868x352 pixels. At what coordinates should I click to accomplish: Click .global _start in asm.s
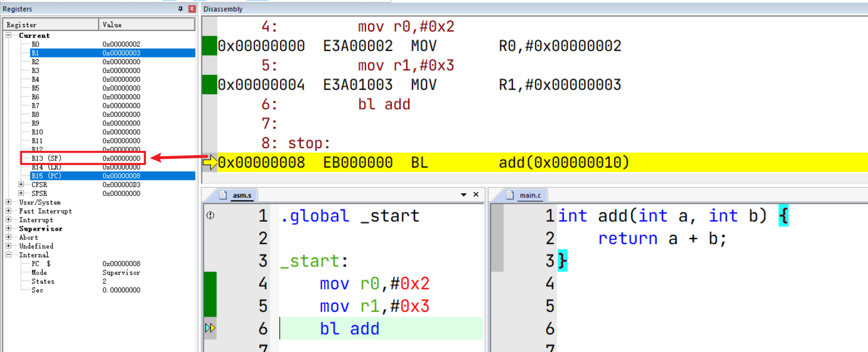coord(350,216)
